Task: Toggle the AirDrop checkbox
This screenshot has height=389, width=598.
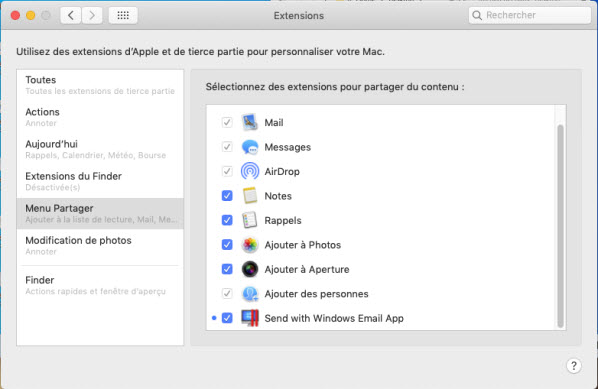Action: coord(227,171)
